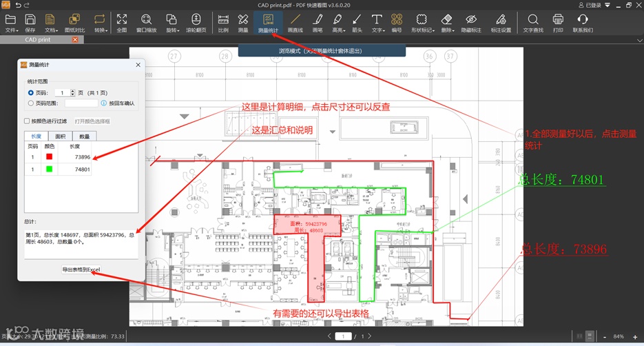Select the 比例 scale tool

223,23
